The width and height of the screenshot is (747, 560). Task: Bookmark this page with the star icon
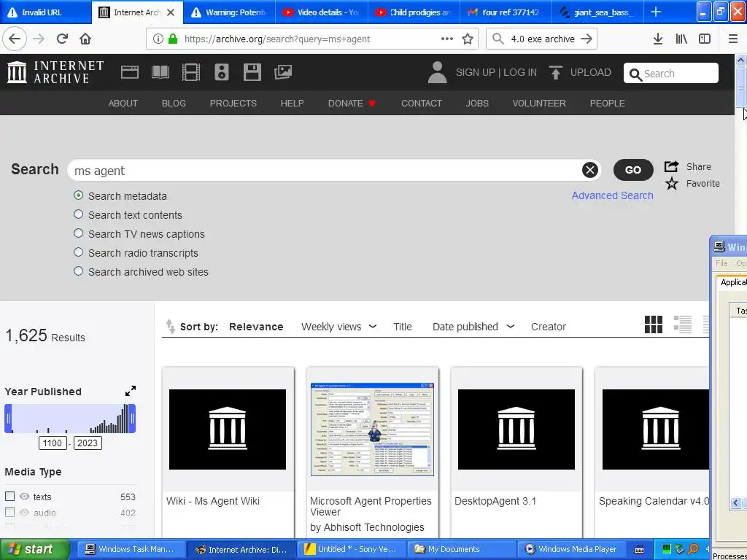(468, 39)
